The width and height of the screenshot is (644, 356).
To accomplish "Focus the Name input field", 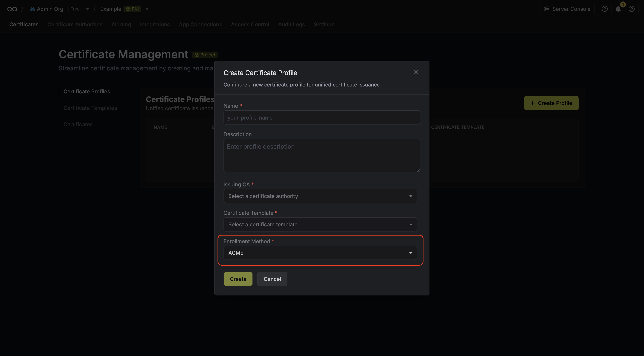I will pos(321,117).
